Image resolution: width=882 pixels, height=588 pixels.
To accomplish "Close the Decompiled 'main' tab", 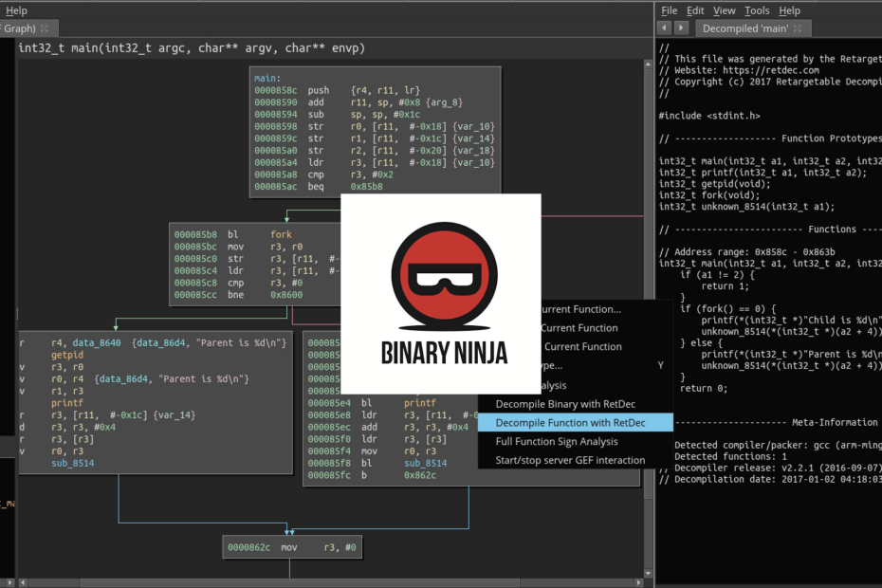I will click(797, 28).
